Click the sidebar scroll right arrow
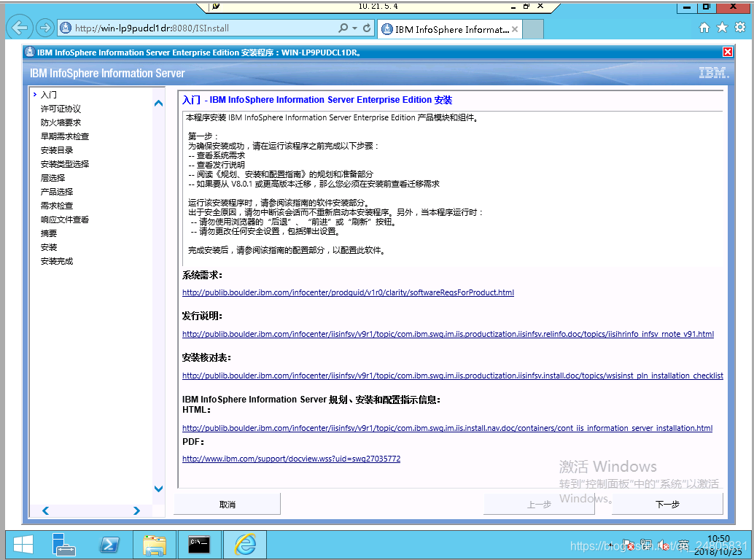This screenshot has width=754, height=560. pyautogui.click(x=136, y=510)
